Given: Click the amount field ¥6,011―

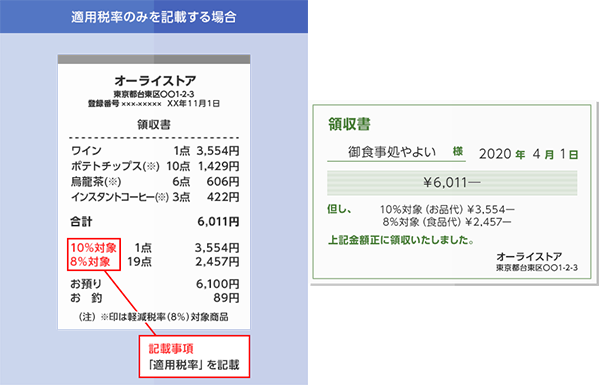Looking at the screenshot, I should click(452, 183).
